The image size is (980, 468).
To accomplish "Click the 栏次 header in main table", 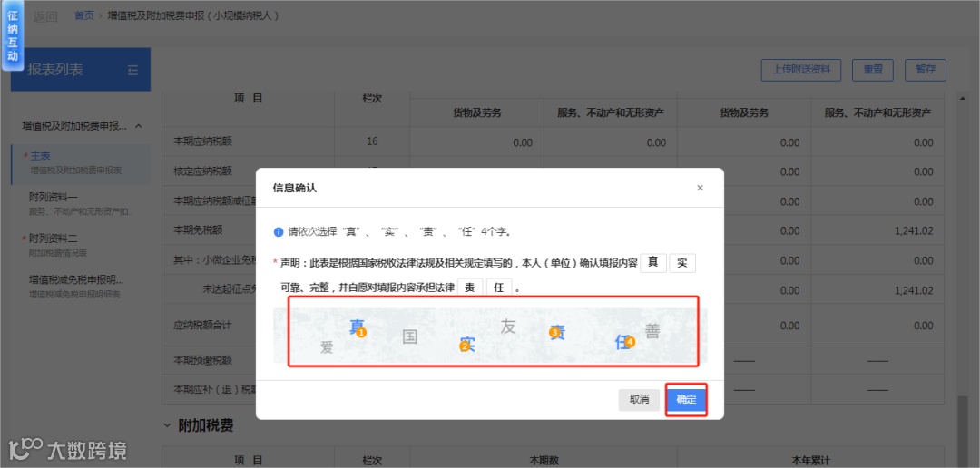I will click(373, 98).
